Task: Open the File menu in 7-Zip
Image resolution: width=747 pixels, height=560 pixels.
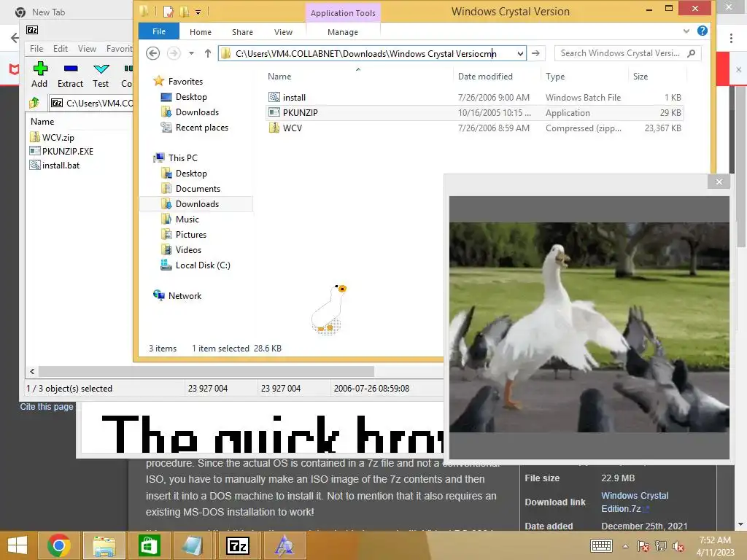Action: [36, 49]
